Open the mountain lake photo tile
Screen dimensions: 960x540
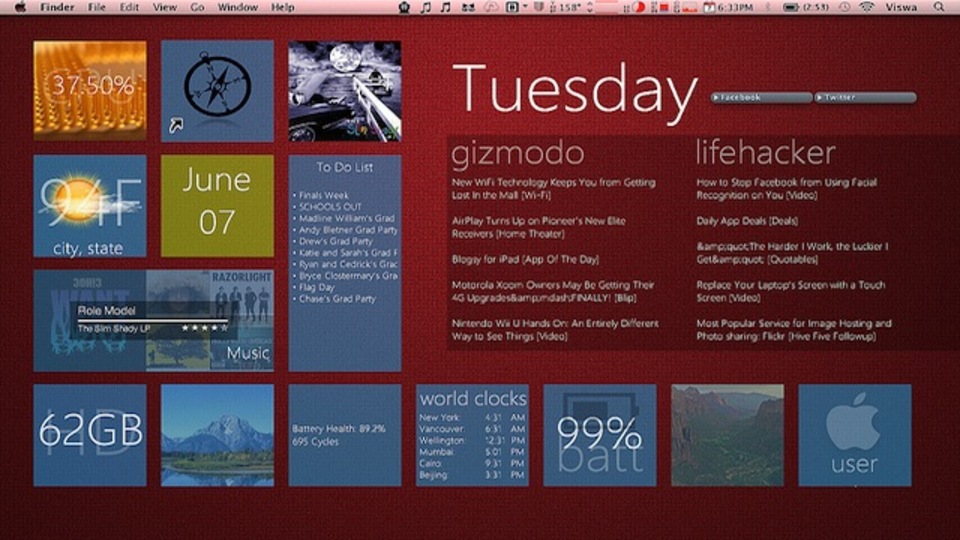217,435
